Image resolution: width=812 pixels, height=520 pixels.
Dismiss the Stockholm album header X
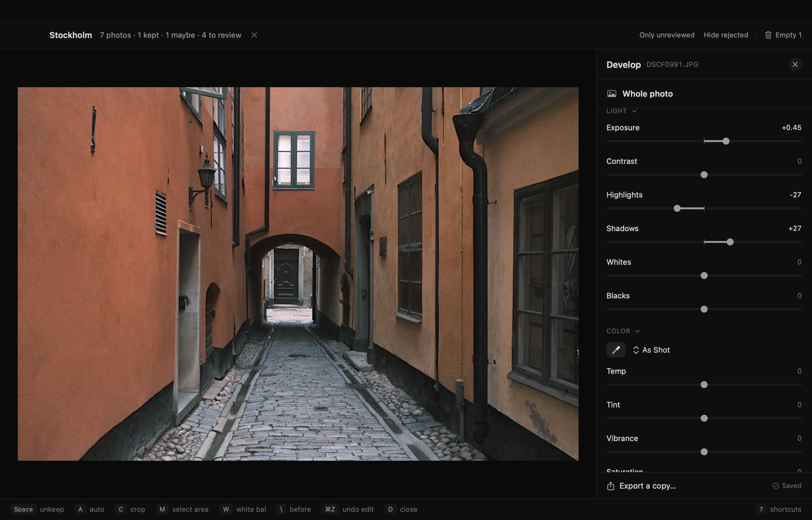(254, 35)
